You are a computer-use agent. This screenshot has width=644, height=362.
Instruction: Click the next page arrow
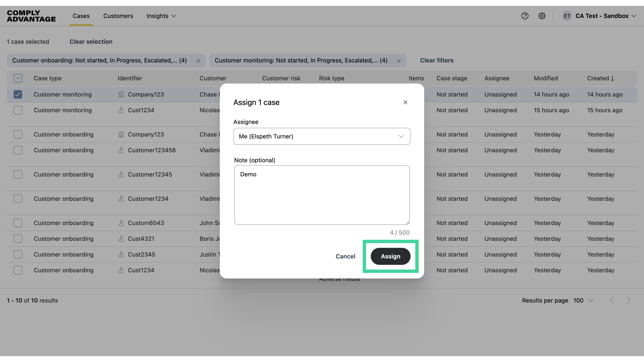pyautogui.click(x=629, y=300)
